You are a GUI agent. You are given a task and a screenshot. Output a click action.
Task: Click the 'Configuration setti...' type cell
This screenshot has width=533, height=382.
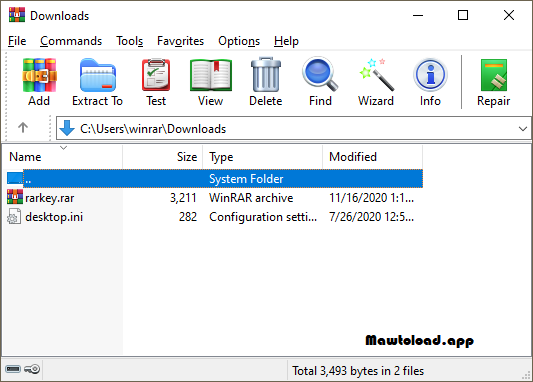(x=263, y=217)
